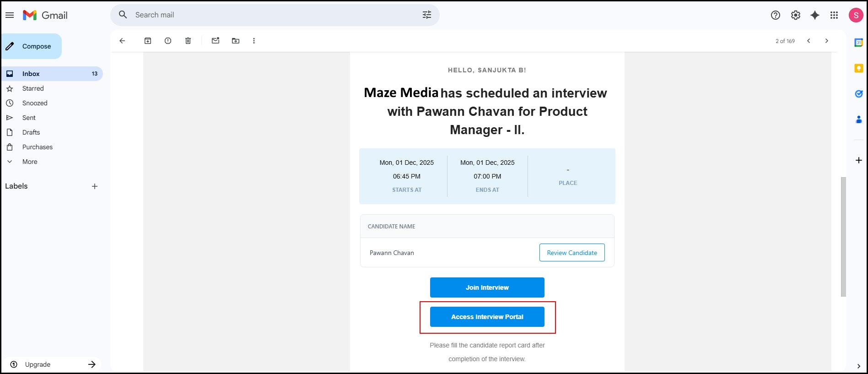Open Google Keep in side panel
868x374 pixels.
[858, 68]
